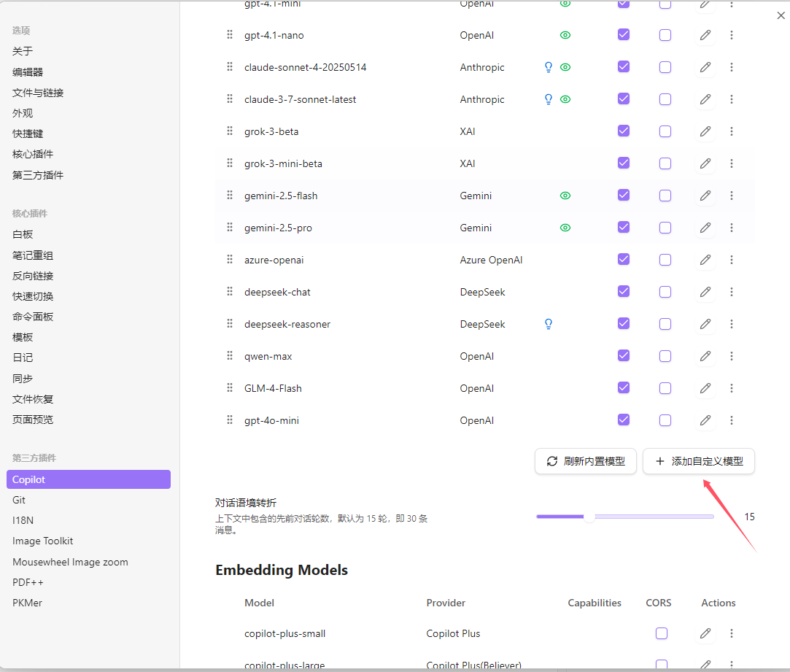
Task: Select the Copilot plugin settings
Action: [88, 479]
